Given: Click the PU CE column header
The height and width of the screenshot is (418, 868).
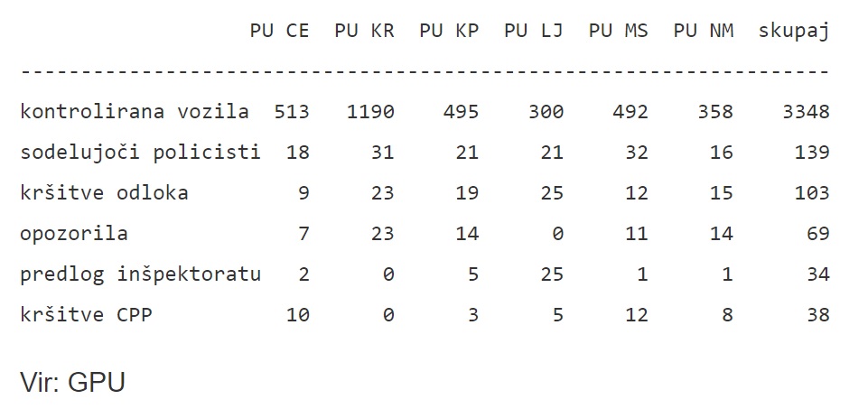Looking at the screenshot, I should pos(279,31).
